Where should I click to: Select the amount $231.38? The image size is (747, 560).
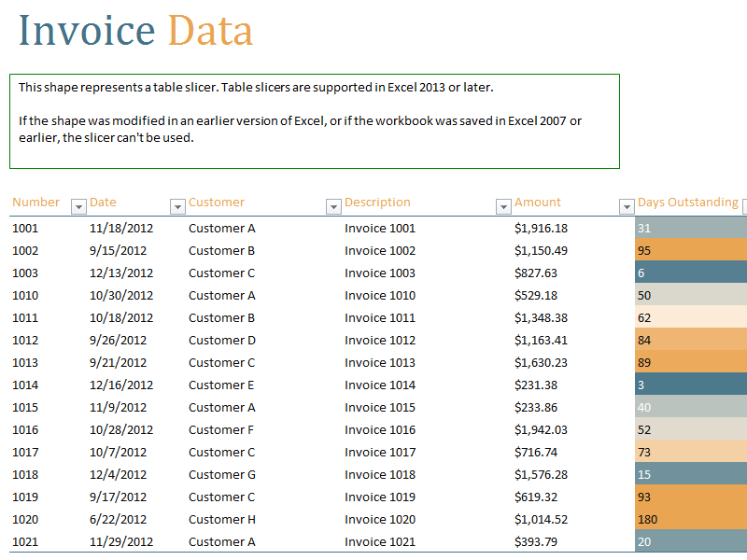point(535,385)
